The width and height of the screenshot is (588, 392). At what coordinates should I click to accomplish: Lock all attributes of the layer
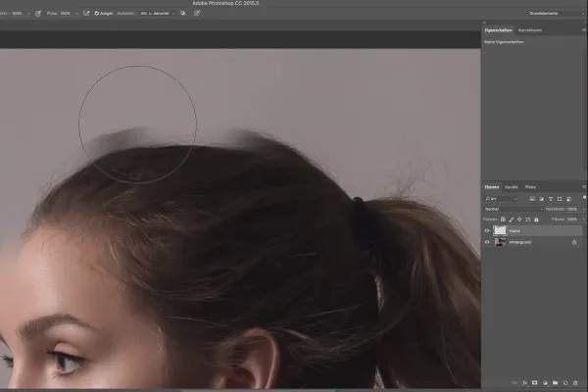pyautogui.click(x=536, y=220)
